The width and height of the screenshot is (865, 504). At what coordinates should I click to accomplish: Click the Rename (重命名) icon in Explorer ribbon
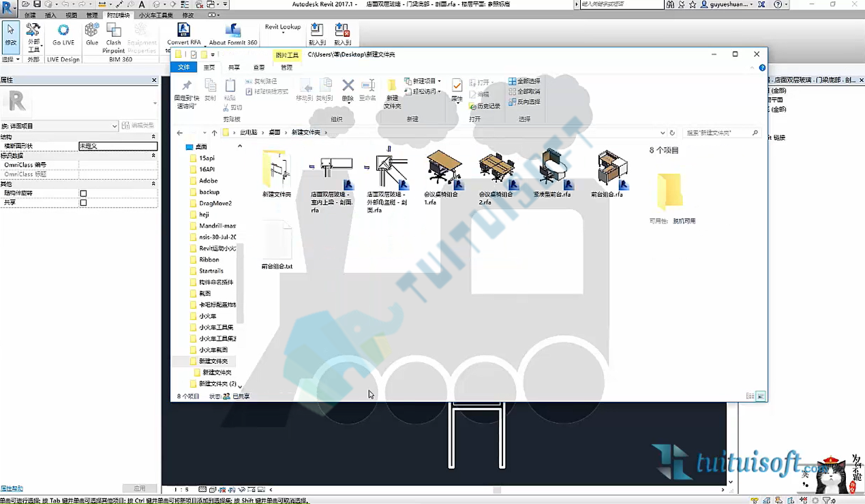click(368, 89)
